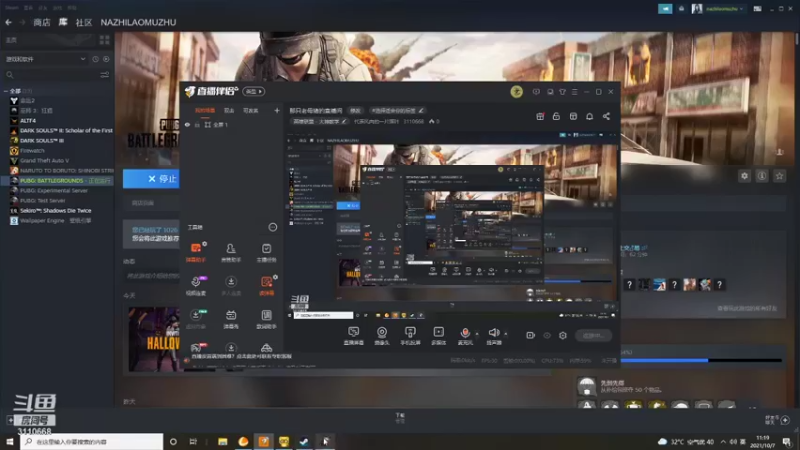Select Grand Theft Auto V in library

pos(44,160)
